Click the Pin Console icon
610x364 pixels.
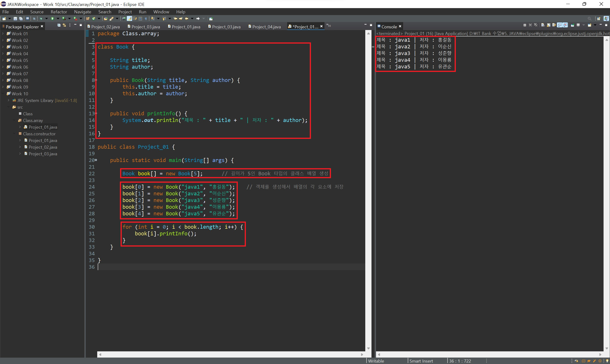(x=573, y=25)
